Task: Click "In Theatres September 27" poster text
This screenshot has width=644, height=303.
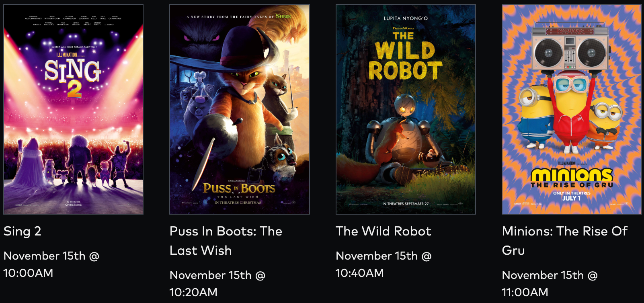Action: 405,204
